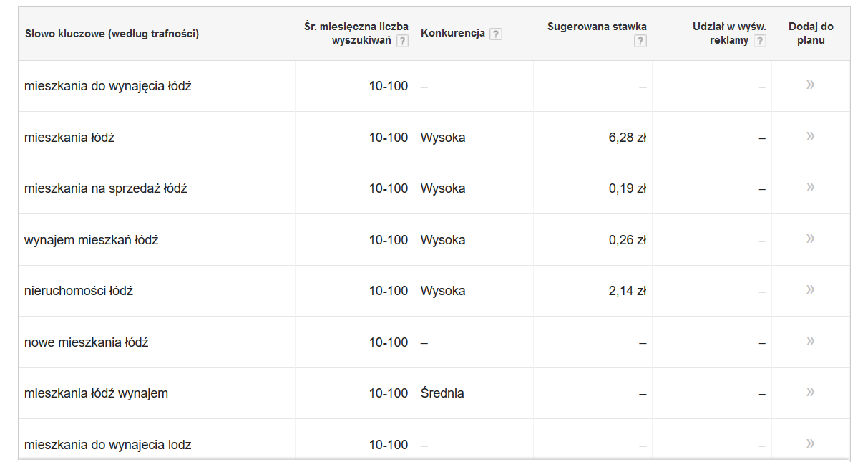868x462 pixels.
Task: Add 'nowe mieszkania łódź' to plan
Action: click(810, 341)
